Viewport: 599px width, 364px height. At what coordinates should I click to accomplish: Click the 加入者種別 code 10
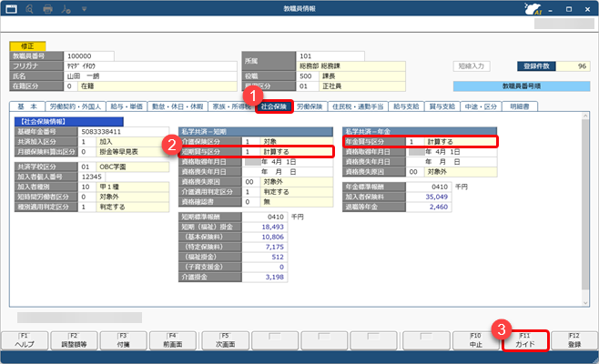87,187
